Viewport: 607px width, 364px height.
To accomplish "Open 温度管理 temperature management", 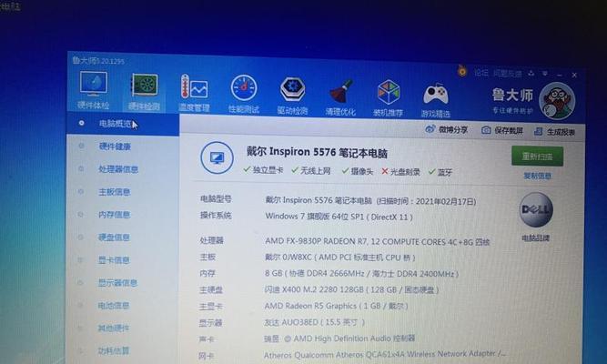I will (195, 93).
